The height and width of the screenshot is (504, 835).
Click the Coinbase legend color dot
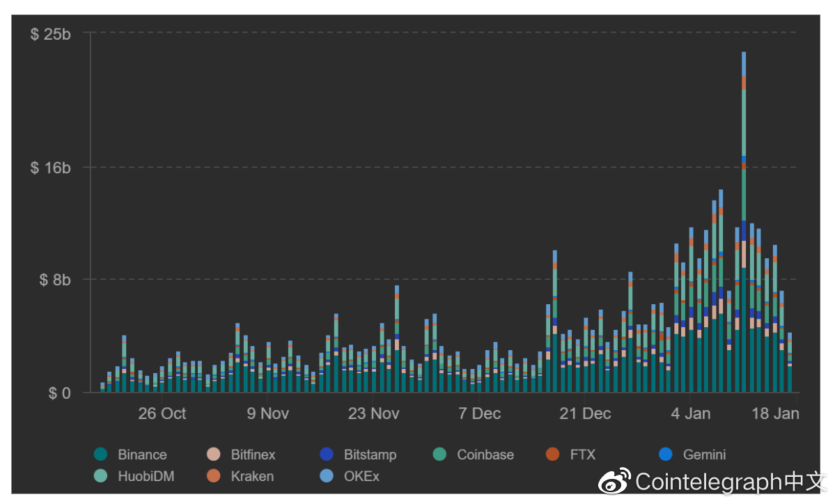(x=439, y=455)
